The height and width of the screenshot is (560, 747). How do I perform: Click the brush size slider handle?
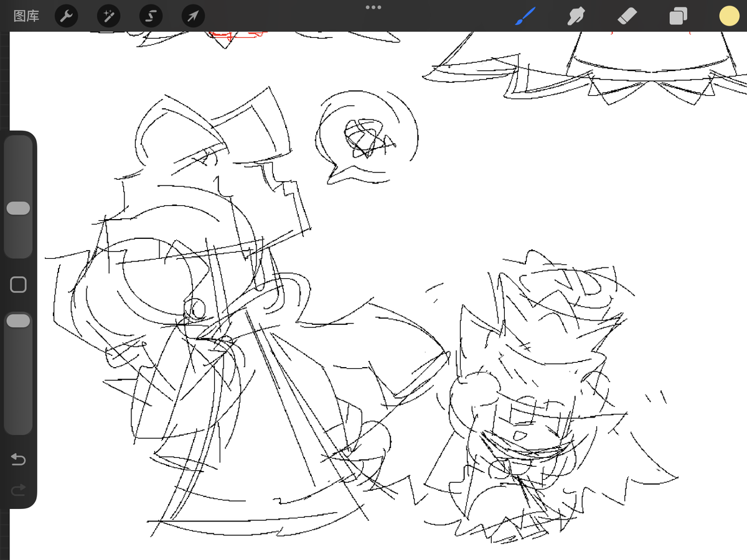coord(18,208)
